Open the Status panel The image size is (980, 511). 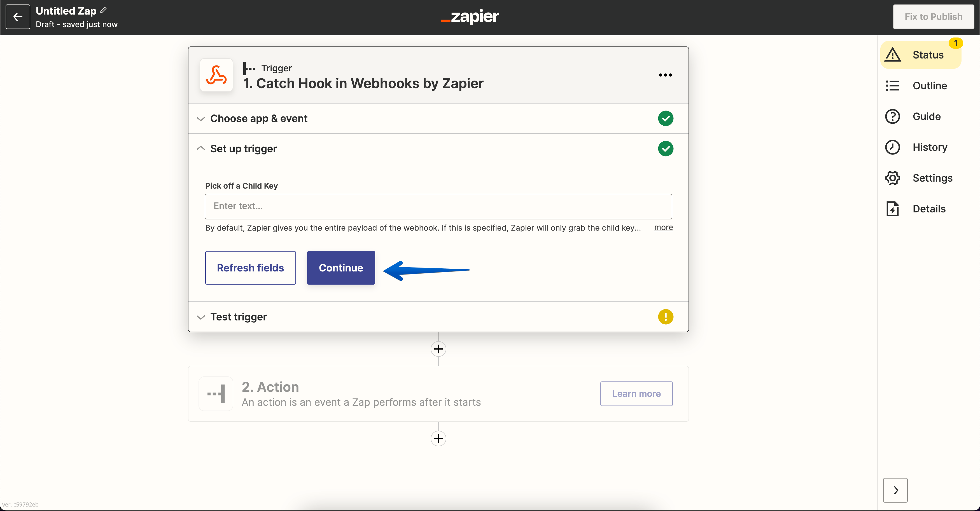[921, 55]
